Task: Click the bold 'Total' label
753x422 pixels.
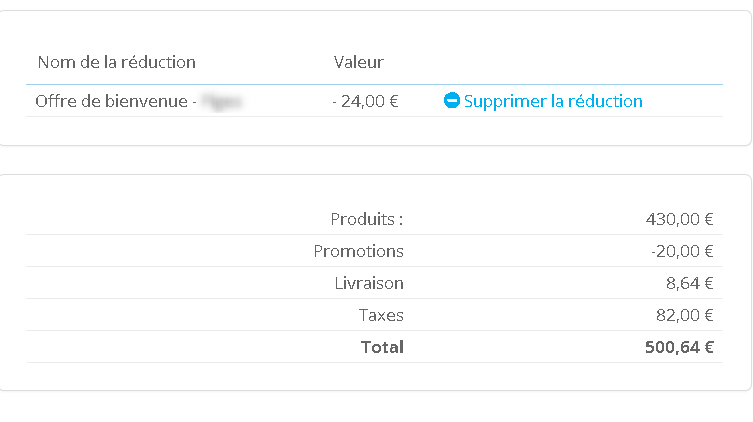Action: click(382, 347)
